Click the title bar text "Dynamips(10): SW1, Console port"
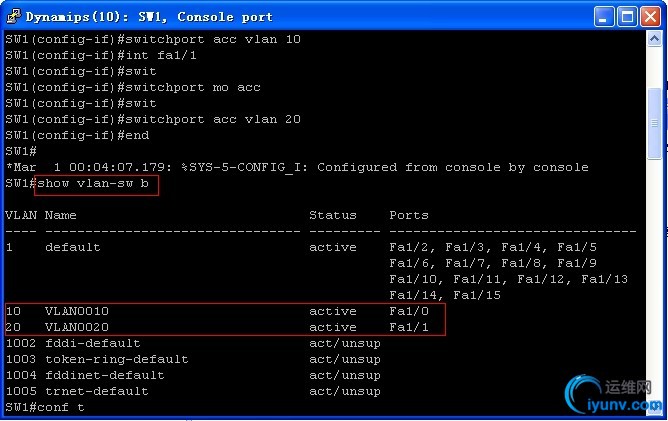Screen dimensions: 668x421 coord(149,17)
